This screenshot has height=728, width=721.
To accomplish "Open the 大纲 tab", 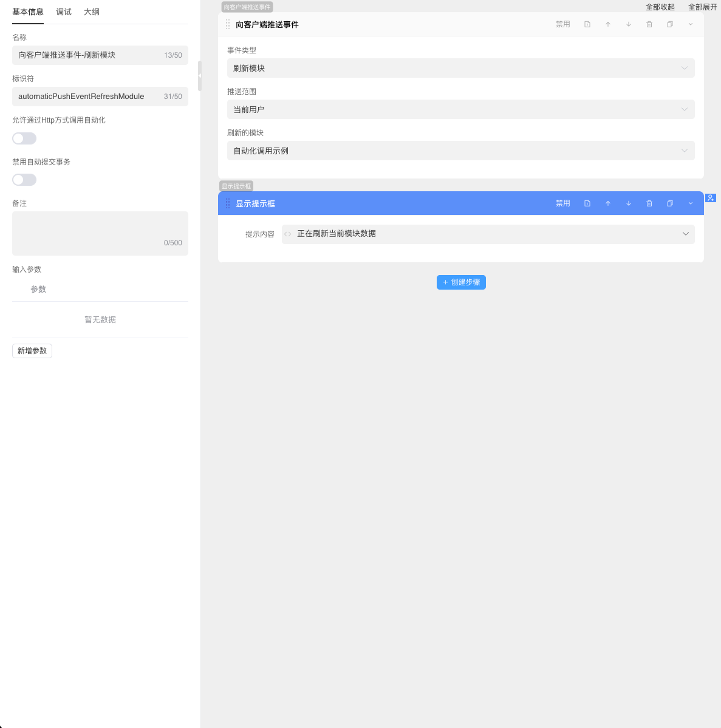I will pos(92,12).
